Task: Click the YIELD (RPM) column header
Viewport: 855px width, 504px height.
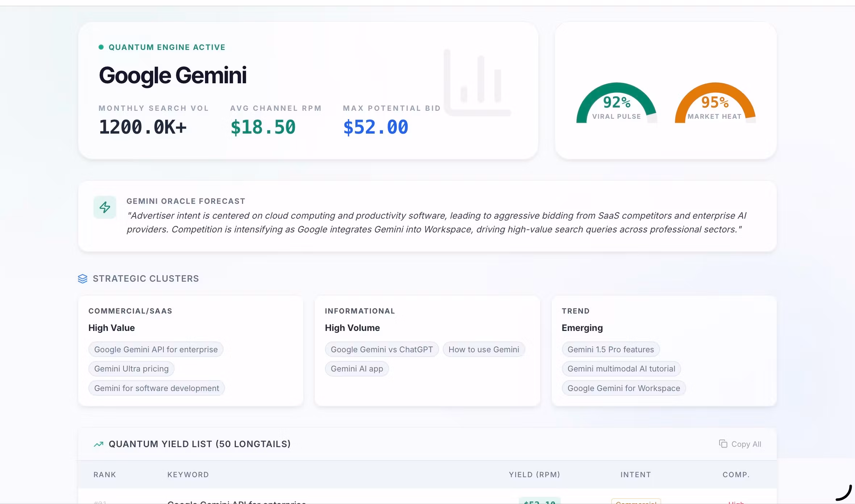Action: click(x=534, y=475)
